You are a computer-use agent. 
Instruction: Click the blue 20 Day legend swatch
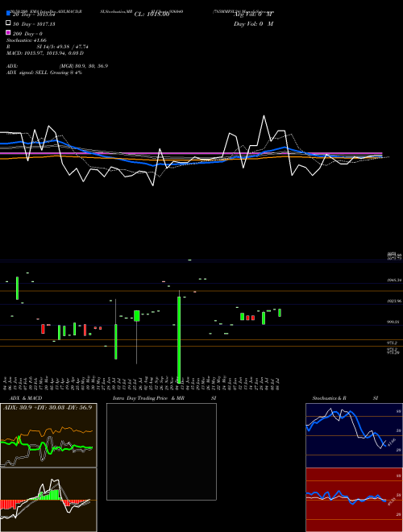point(8,13)
